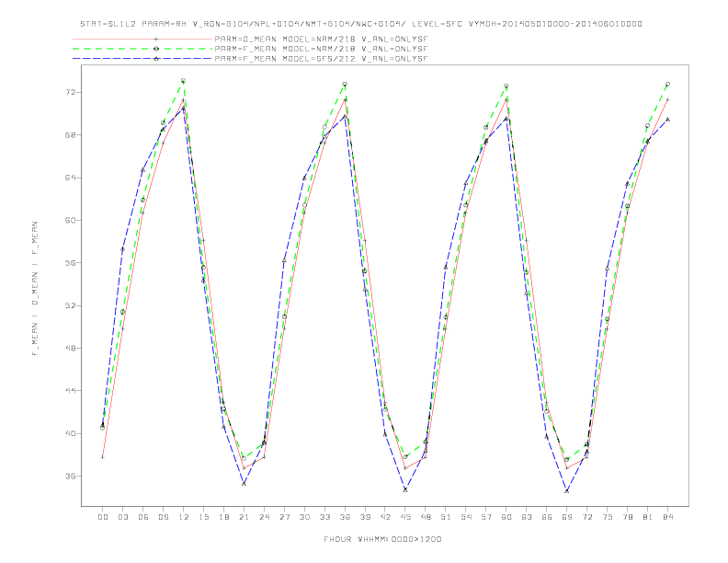The width and height of the screenshot is (728, 563).
Task: Click x-axis tick label 78
Action: pyautogui.click(x=628, y=517)
